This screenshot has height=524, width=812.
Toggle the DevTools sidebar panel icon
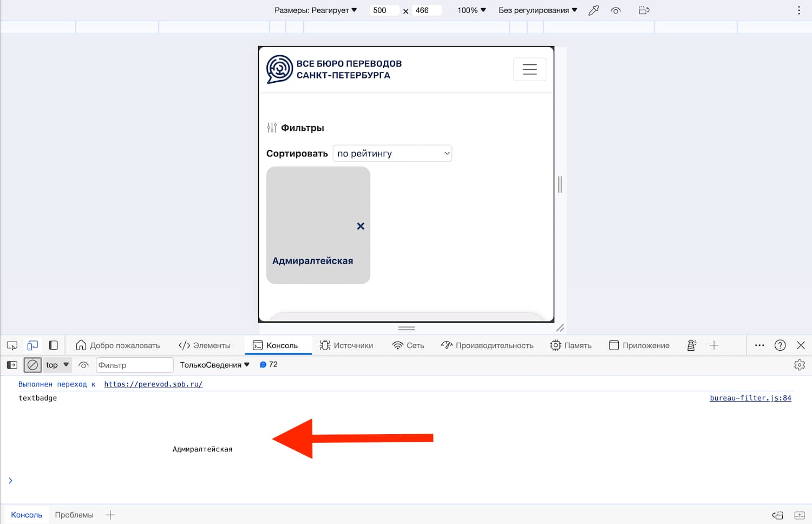pos(53,345)
